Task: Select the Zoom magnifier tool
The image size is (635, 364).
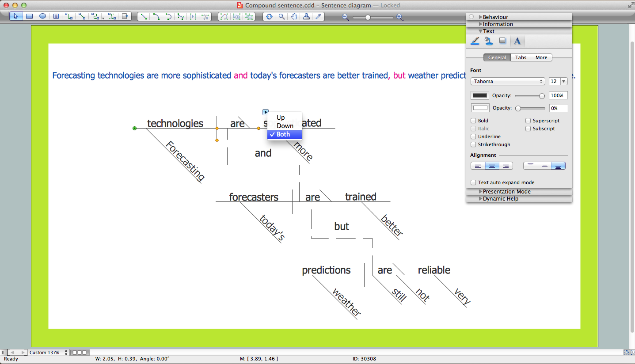Action: click(x=282, y=17)
